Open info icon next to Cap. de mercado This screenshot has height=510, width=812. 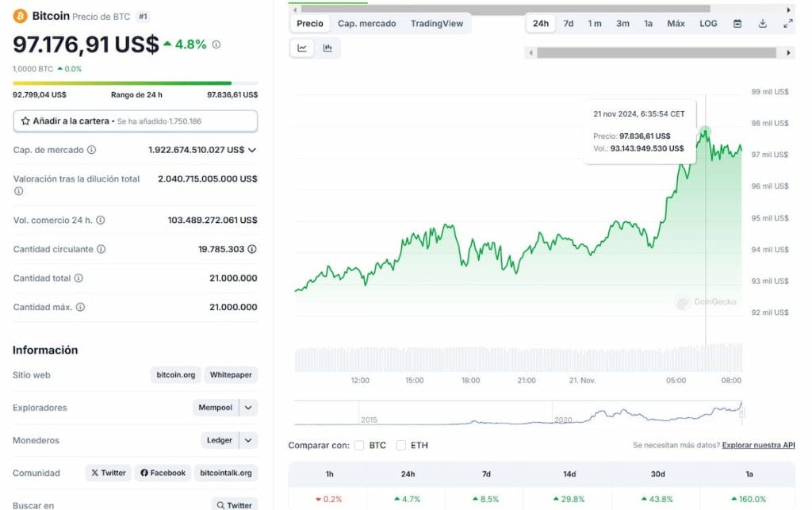point(92,150)
